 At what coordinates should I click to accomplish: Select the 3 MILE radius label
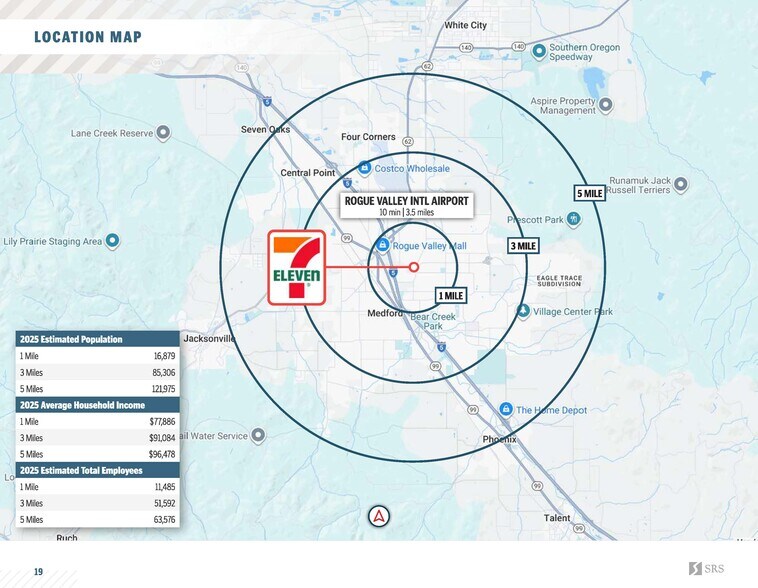tap(522, 246)
